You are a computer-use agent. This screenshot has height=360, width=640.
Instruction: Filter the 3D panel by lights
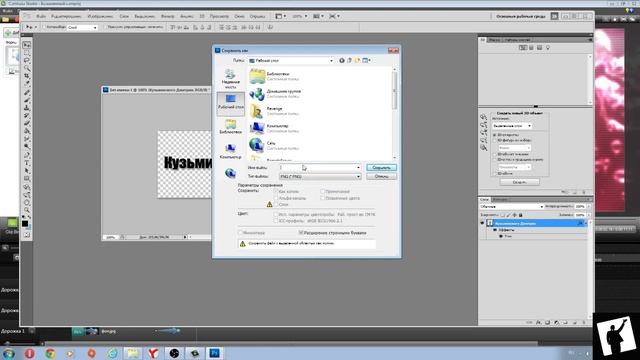(548, 48)
